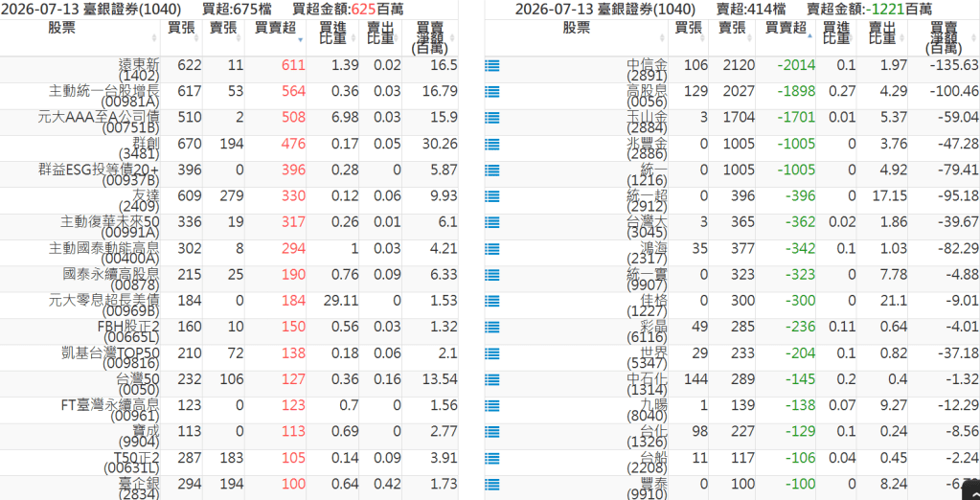The height and width of the screenshot is (500, 980).
Task: Click 賣出比重 value 21.1 for 佳格
Action: coord(894,302)
